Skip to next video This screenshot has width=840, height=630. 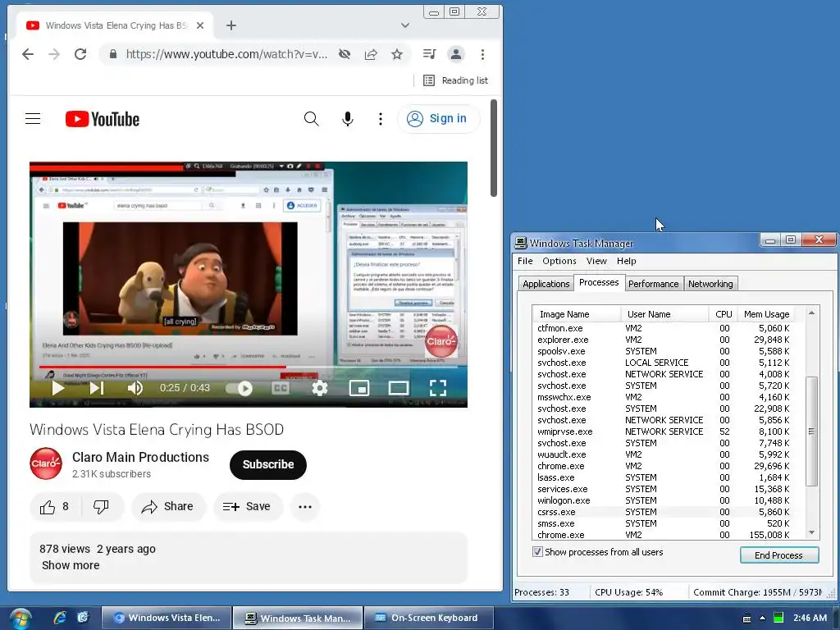coord(97,388)
